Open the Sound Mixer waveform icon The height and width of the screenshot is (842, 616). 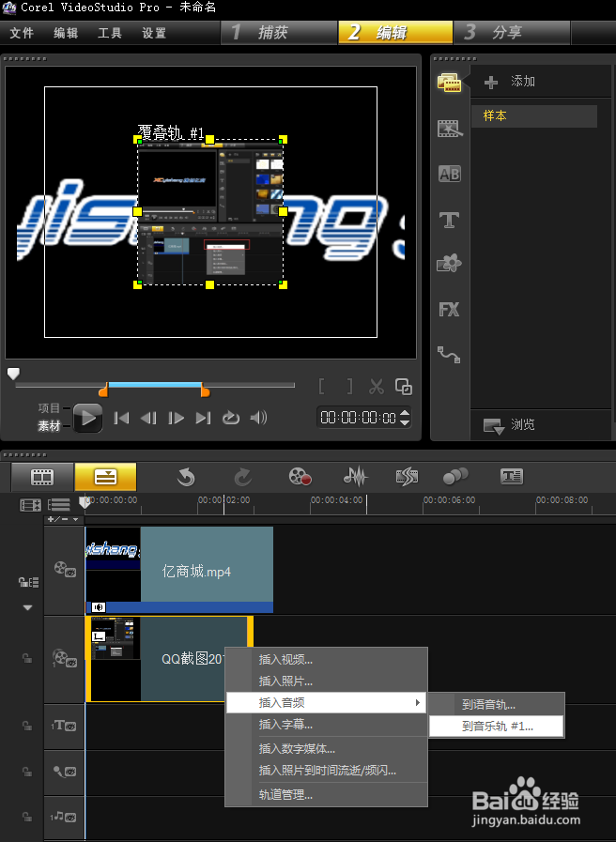tap(356, 476)
